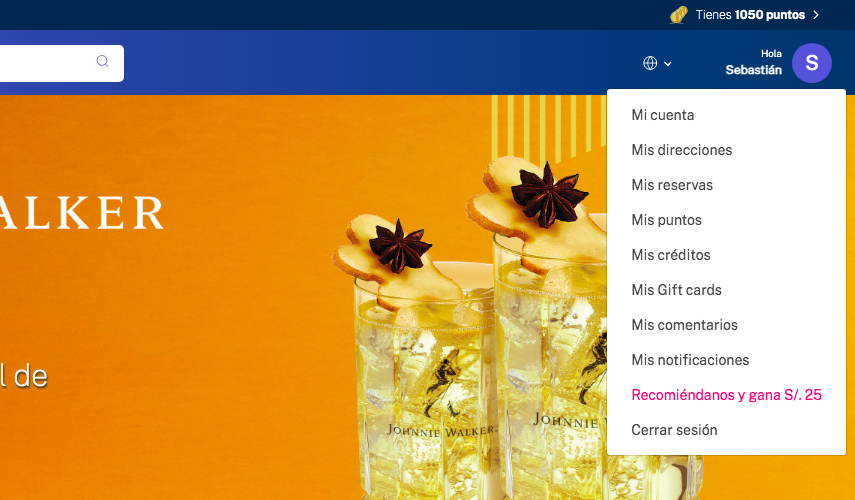The width and height of the screenshot is (855, 500).
Task: Click the purple S avatar icon
Action: [811, 63]
